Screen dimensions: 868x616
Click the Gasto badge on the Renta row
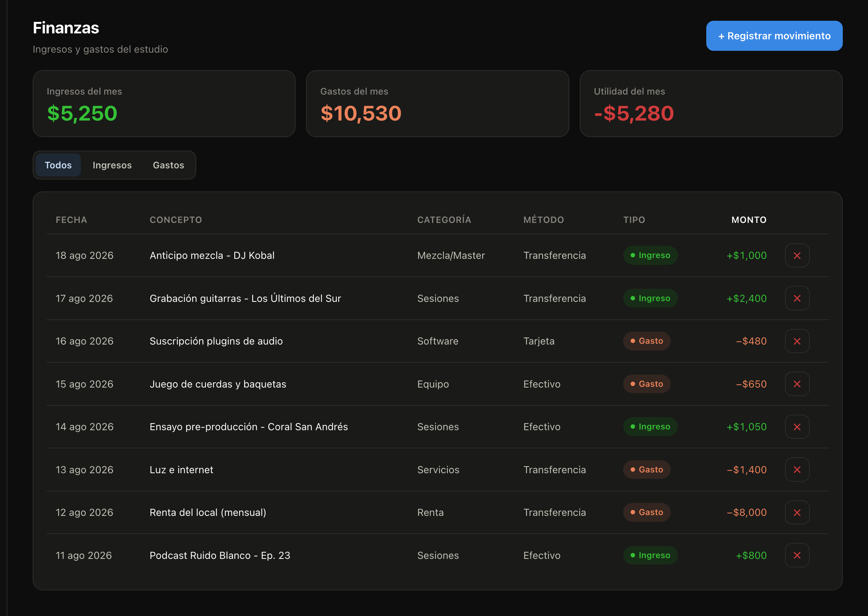(x=647, y=513)
